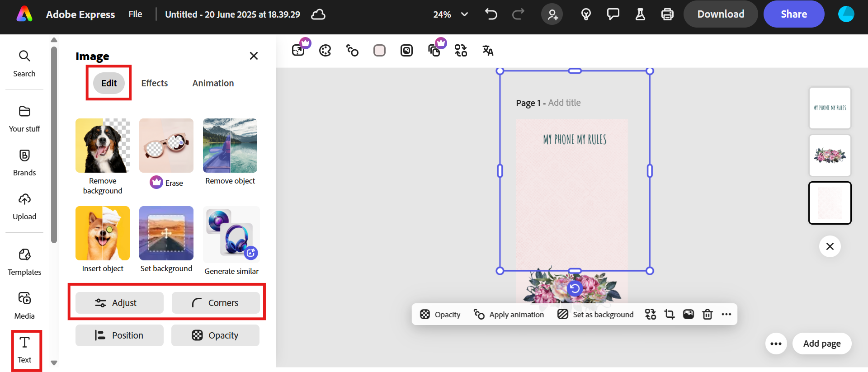Close the Image panel
Screen dimensions: 868x372
tap(254, 56)
